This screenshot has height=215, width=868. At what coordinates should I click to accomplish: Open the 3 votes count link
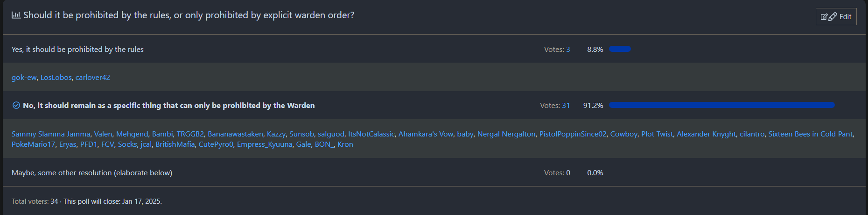point(568,50)
